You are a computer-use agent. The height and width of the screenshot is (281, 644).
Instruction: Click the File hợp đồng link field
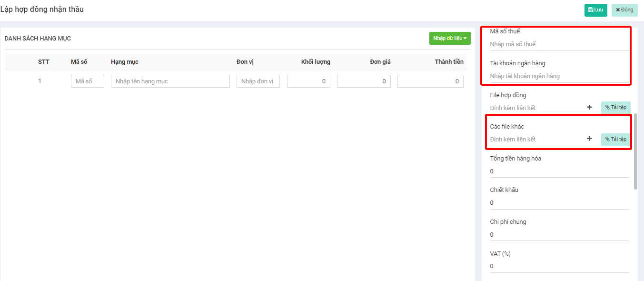pyautogui.click(x=535, y=108)
